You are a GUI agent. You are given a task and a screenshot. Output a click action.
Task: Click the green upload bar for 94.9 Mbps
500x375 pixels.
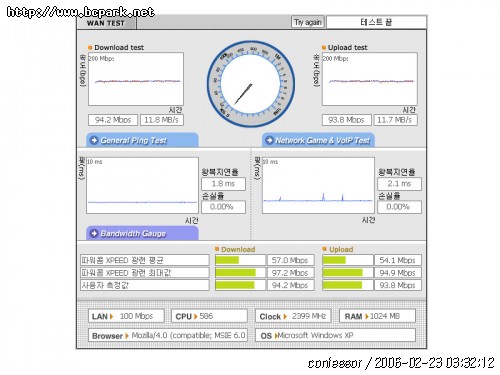coord(342,273)
